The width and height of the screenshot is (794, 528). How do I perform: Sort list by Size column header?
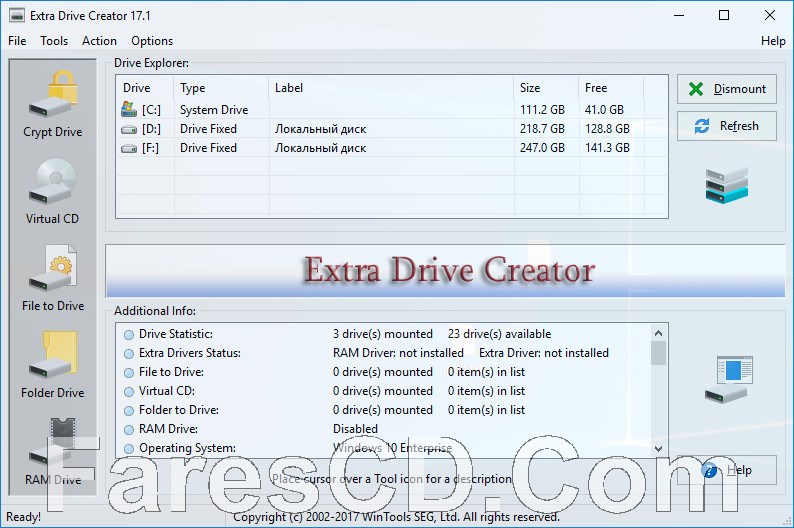(546, 88)
